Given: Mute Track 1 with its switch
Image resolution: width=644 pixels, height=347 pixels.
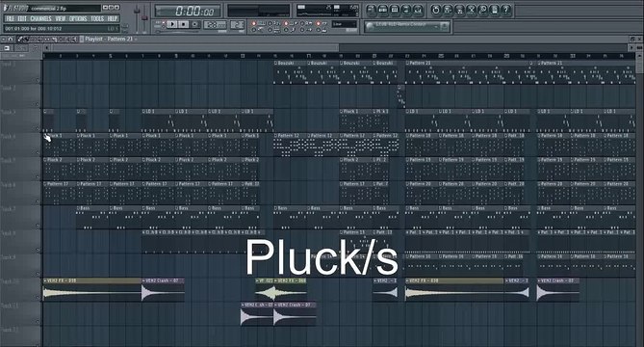Looking at the screenshot, I should (x=38, y=81).
